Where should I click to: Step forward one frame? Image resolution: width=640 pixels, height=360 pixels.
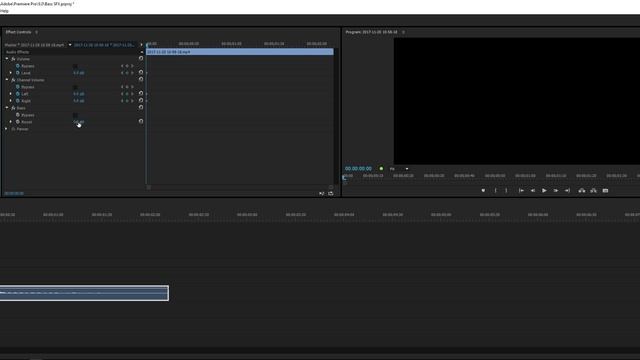[x=556, y=191]
